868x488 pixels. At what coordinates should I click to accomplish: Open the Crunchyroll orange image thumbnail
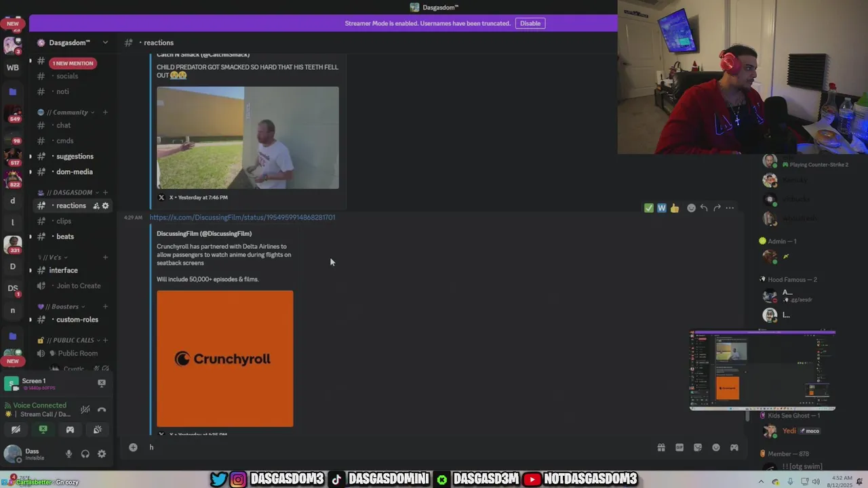(x=225, y=359)
